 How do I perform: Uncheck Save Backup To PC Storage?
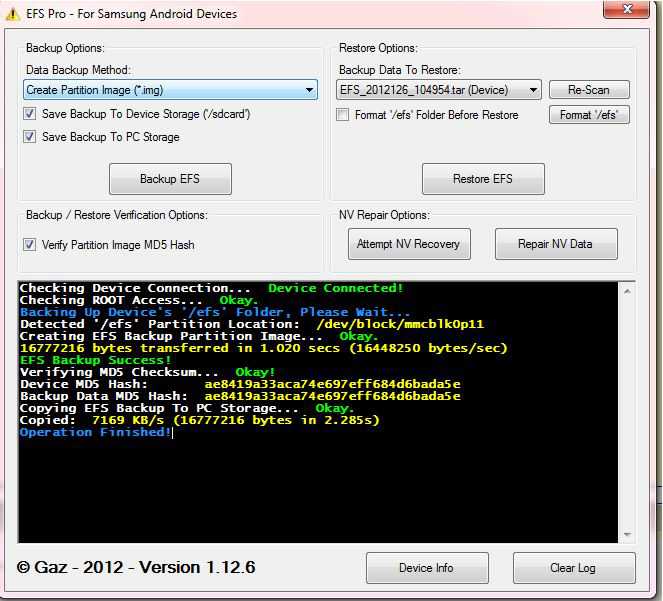(30, 137)
